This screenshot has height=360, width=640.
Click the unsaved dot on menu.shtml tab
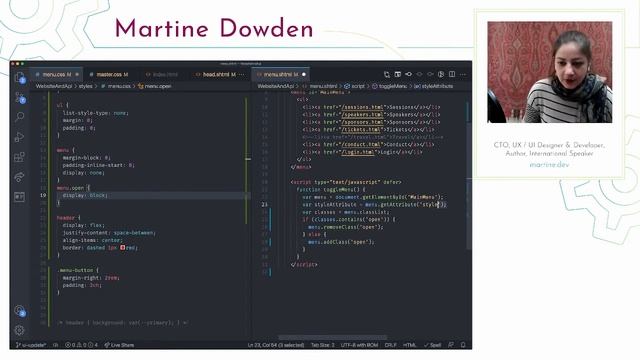(x=304, y=74)
